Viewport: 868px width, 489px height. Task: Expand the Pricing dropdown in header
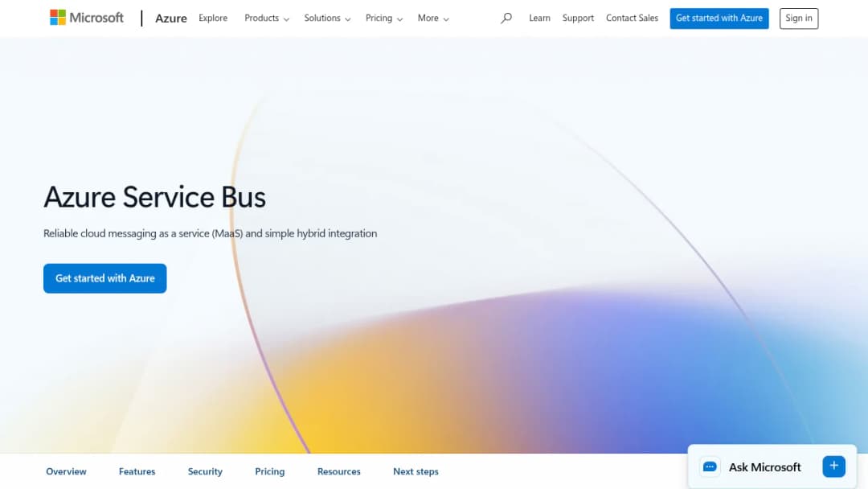tap(384, 18)
